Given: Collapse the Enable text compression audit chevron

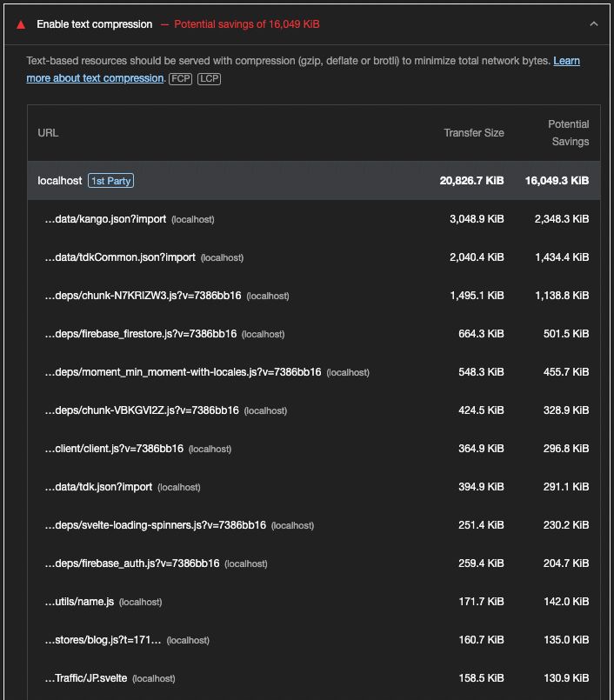Looking at the screenshot, I should (x=594, y=24).
